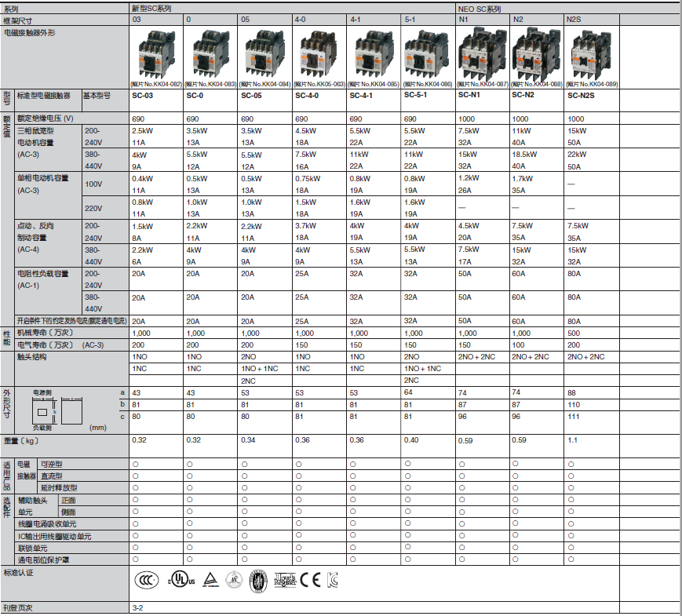This screenshot has height=616, width=682.
Task: Select the 机械寿命 row label
Action: coord(46,333)
